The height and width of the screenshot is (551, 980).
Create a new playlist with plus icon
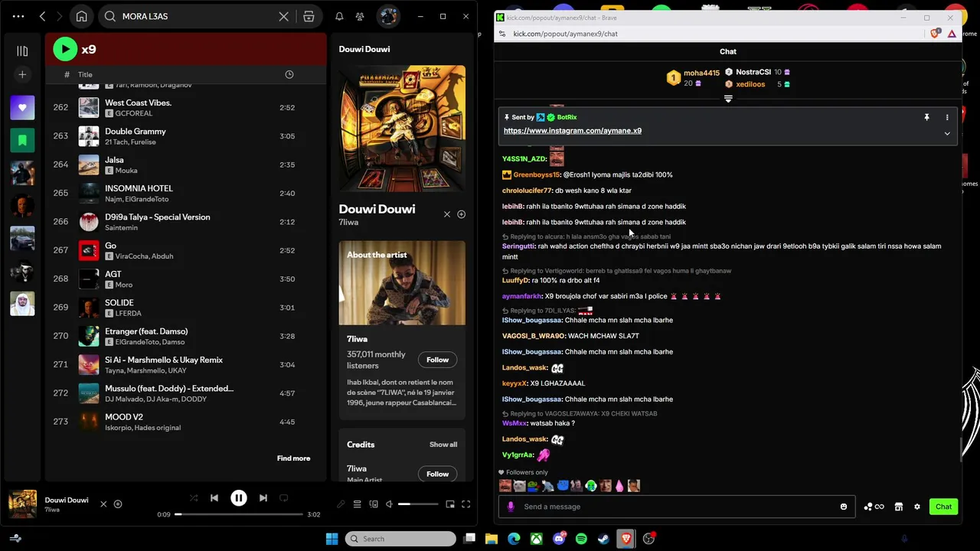click(x=22, y=74)
